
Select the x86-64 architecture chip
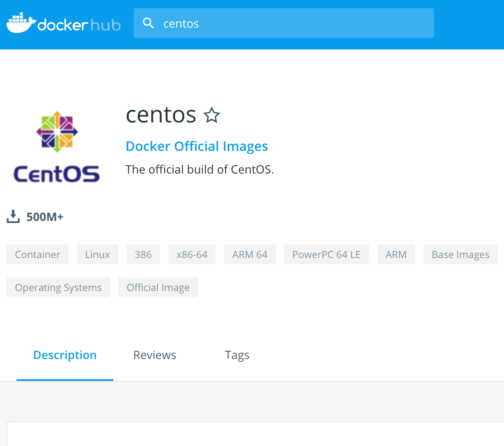[192, 254]
